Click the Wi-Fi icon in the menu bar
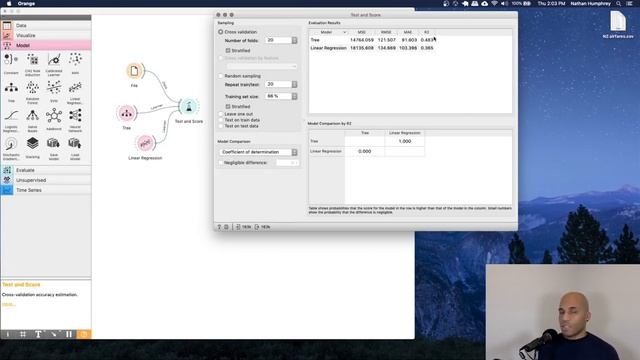The height and width of the screenshot is (360, 640). click(494, 3)
